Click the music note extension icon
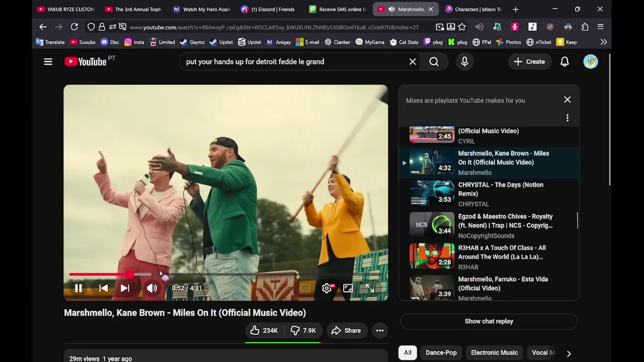644x362 pixels. (532, 27)
